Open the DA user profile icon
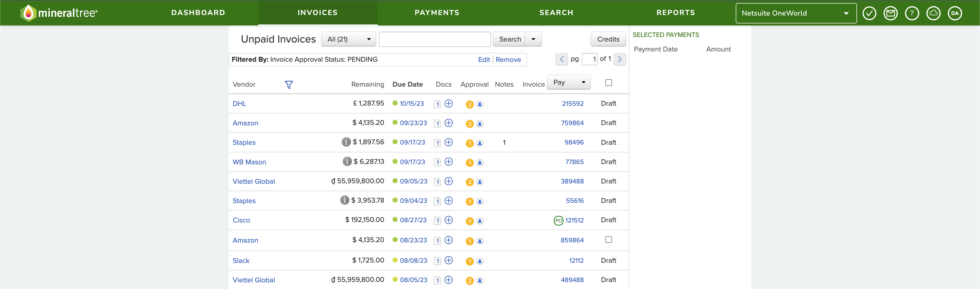Viewport: 980px width, 289px height. coord(954,13)
